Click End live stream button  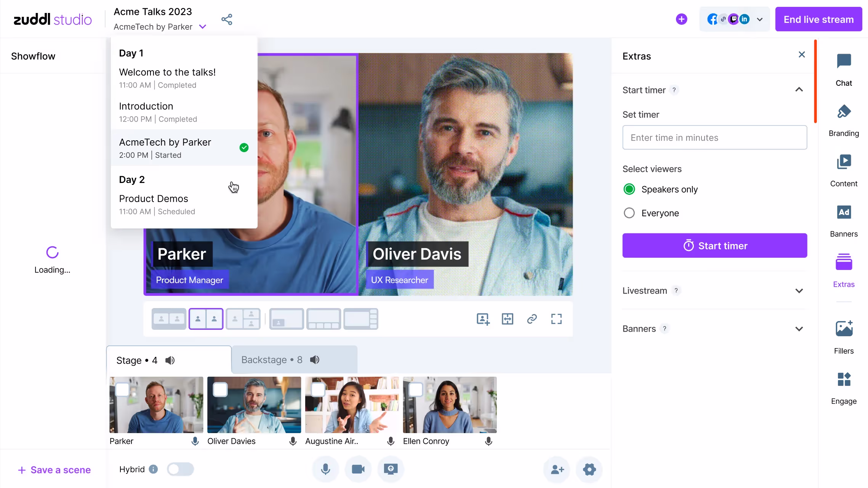[x=818, y=19]
